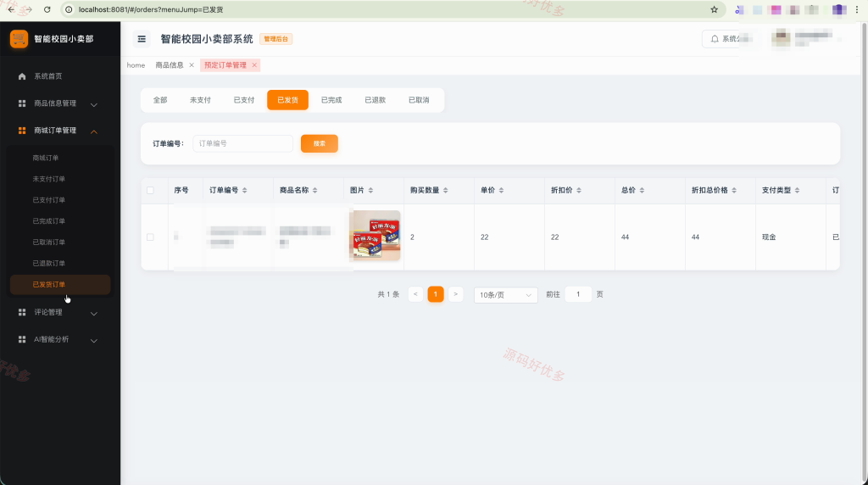The width and height of the screenshot is (868, 485).
Task: Open the 10条/页 page size dropdown
Action: click(x=505, y=295)
